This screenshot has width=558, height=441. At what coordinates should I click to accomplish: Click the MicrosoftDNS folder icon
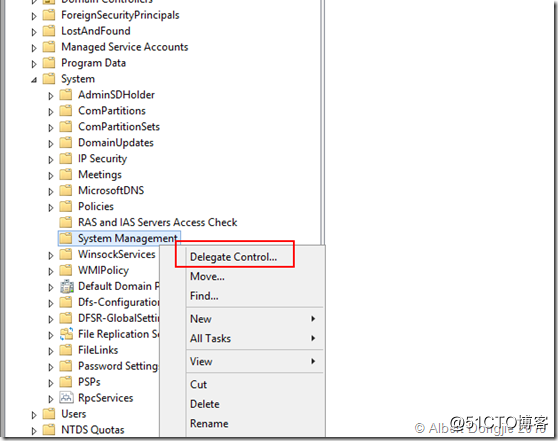(65, 190)
